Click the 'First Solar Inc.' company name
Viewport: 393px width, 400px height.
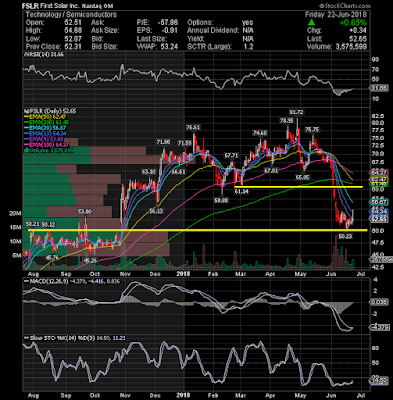(61, 6)
